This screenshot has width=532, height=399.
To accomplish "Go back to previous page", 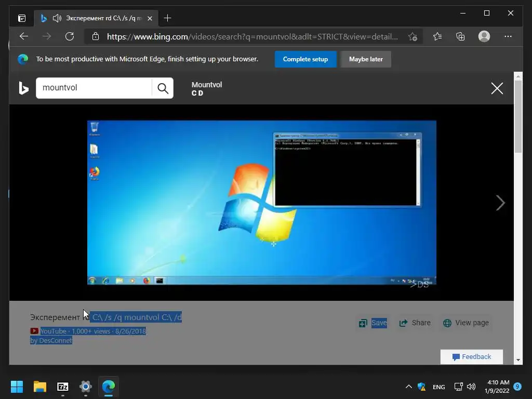I will point(24,36).
